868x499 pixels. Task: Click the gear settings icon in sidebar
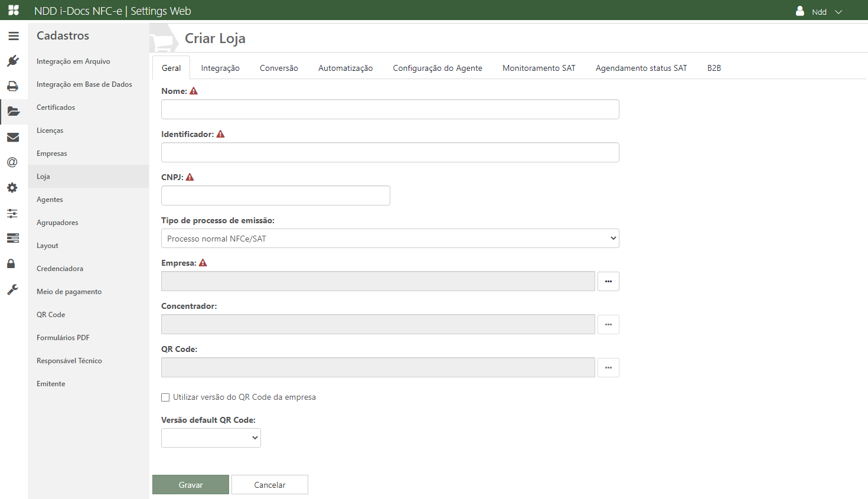(12, 188)
